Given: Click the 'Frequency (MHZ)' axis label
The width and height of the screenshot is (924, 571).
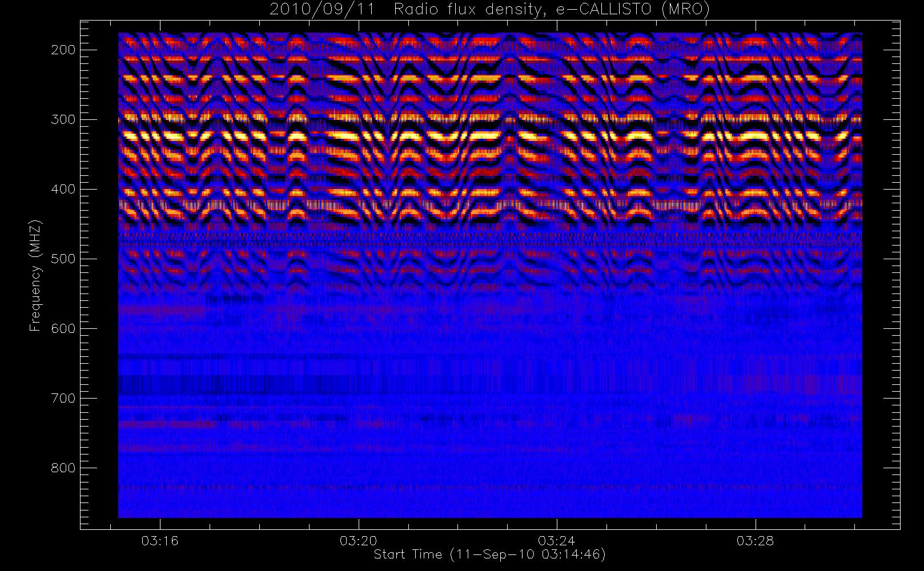Looking at the screenshot, I should [35, 275].
